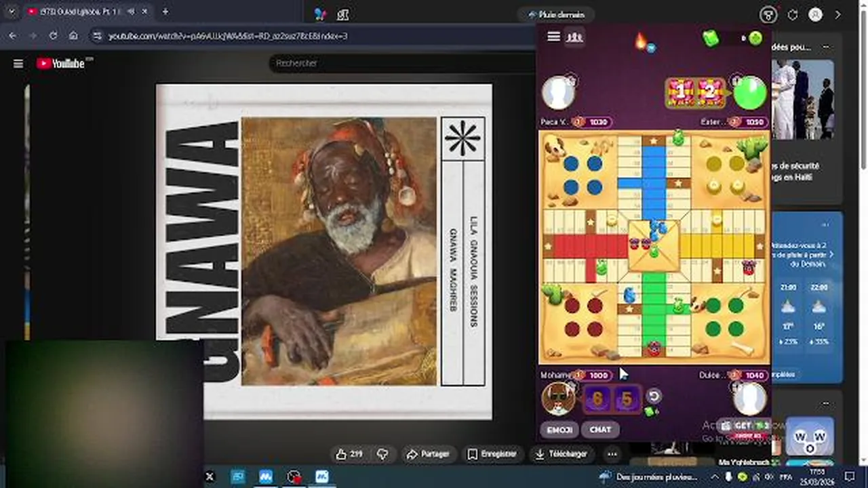The height and width of the screenshot is (488, 868).
Task: Open the notification center icon
Action: [850, 476]
